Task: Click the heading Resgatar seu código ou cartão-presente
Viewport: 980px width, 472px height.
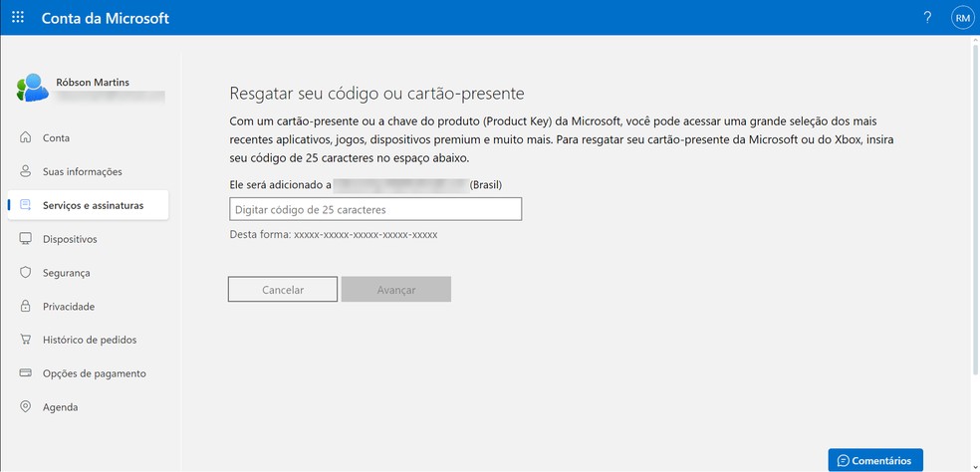Action: (376, 94)
